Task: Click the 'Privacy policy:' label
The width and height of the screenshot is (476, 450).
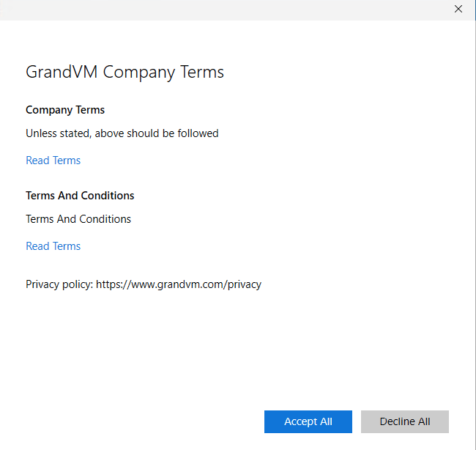Action: pos(59,284)
